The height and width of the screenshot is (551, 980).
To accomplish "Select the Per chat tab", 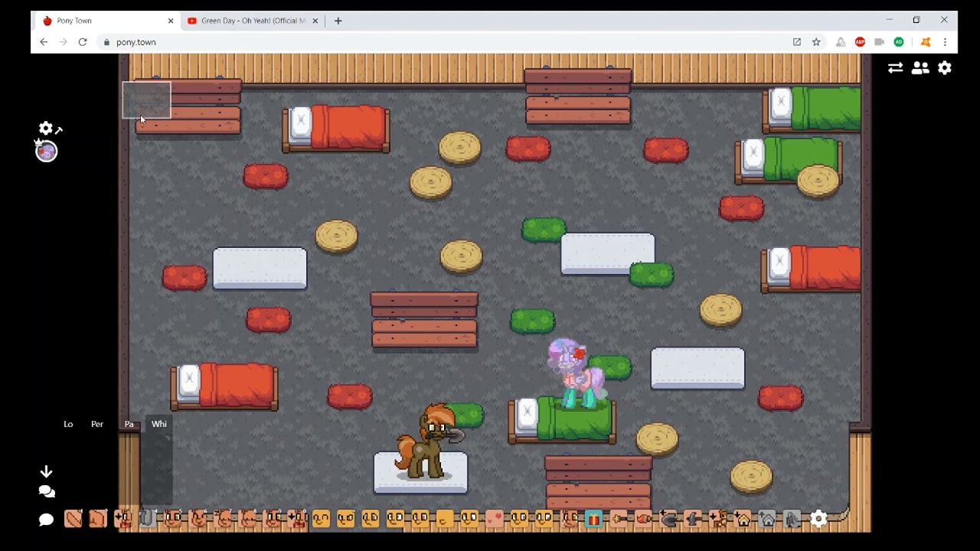I will click(97, 424).
